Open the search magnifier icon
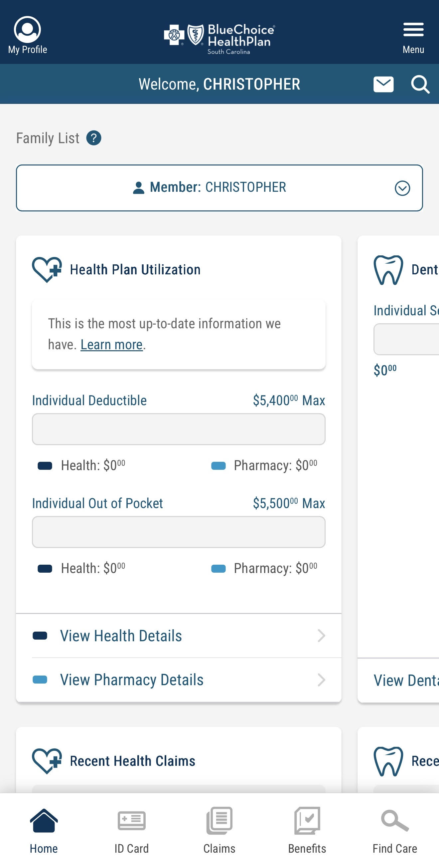Screen dimensions: 439x868 click(x=419, y=84)
